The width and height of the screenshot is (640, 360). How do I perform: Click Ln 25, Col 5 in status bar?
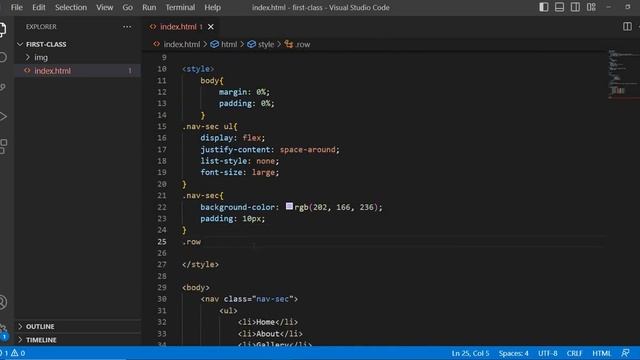click(470, 353)
